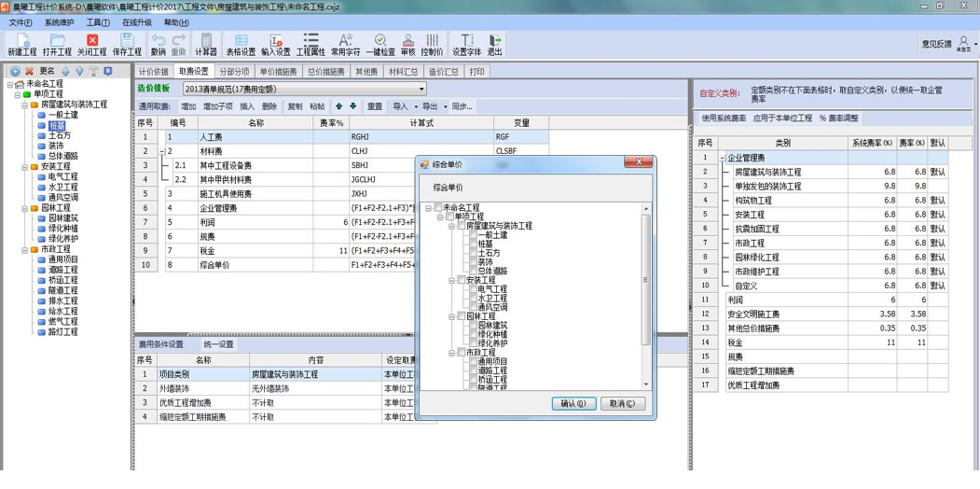
Task: Open the 系统维护 menu
Action: pyautogui.click(x=60, y=22)
